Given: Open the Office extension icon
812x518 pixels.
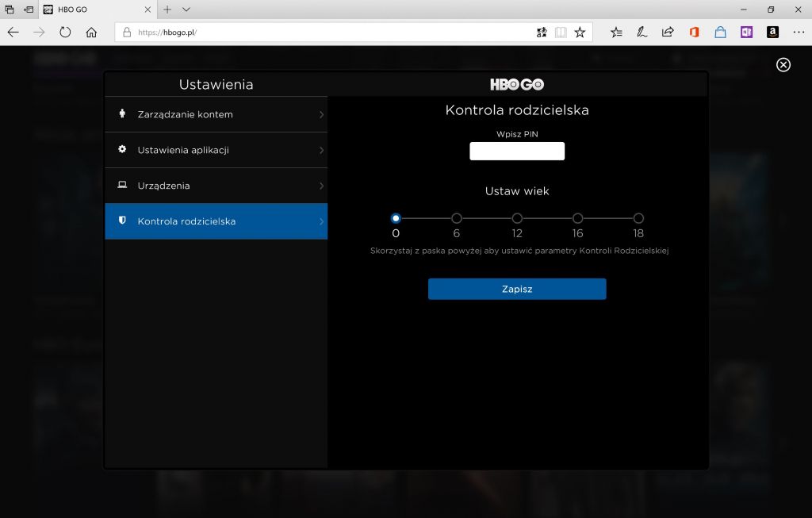Looking at the screenshot, I should point(695,32).
